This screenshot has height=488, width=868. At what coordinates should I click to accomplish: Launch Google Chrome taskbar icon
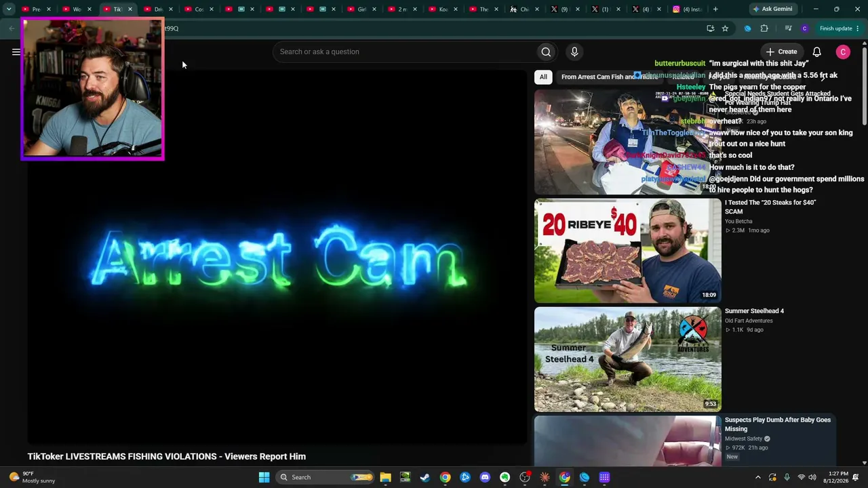point(445,477)
